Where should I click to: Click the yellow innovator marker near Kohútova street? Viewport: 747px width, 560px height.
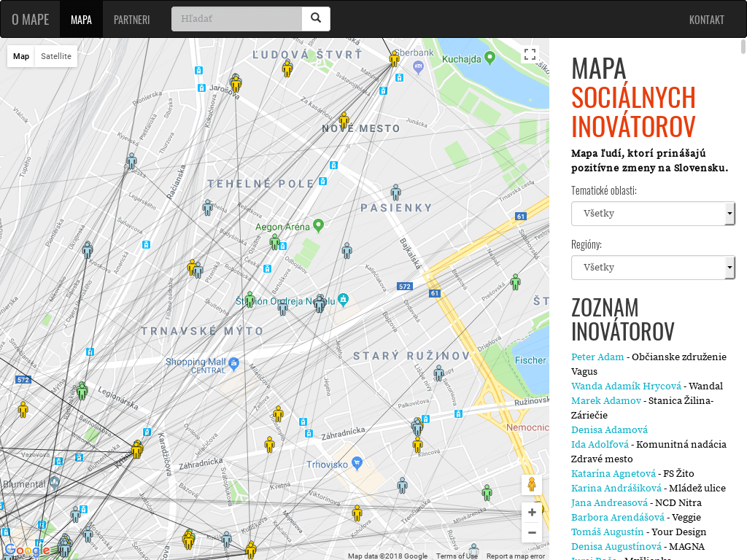[x=357, y=513]
